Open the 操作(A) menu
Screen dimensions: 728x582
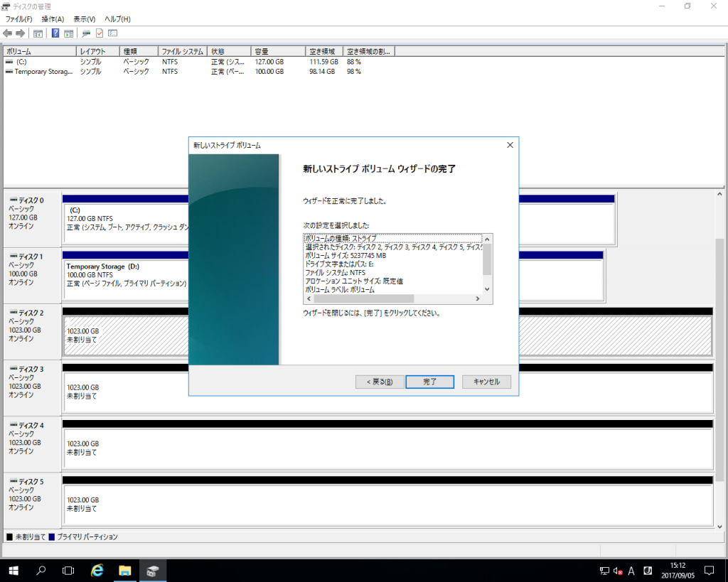[x=53, y=19]
